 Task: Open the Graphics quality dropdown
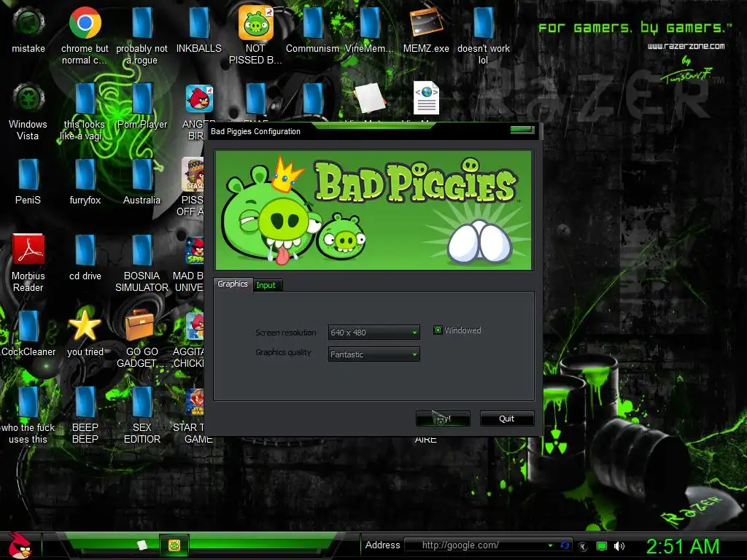pyautogui.click(x=373, y=354)
